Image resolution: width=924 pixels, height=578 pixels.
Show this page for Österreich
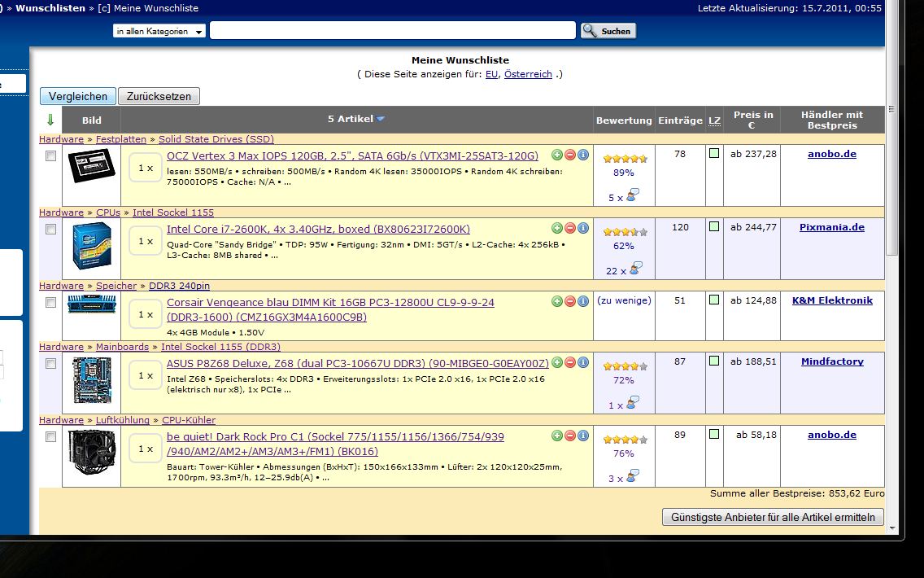528,74
